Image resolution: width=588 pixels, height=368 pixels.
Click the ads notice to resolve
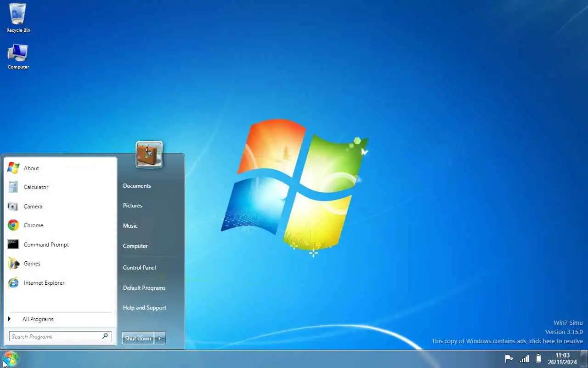click(x=507, y=341)
